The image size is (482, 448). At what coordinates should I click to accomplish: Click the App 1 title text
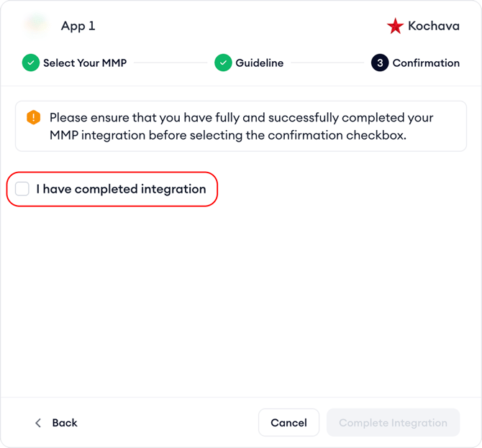click(78, 26)
